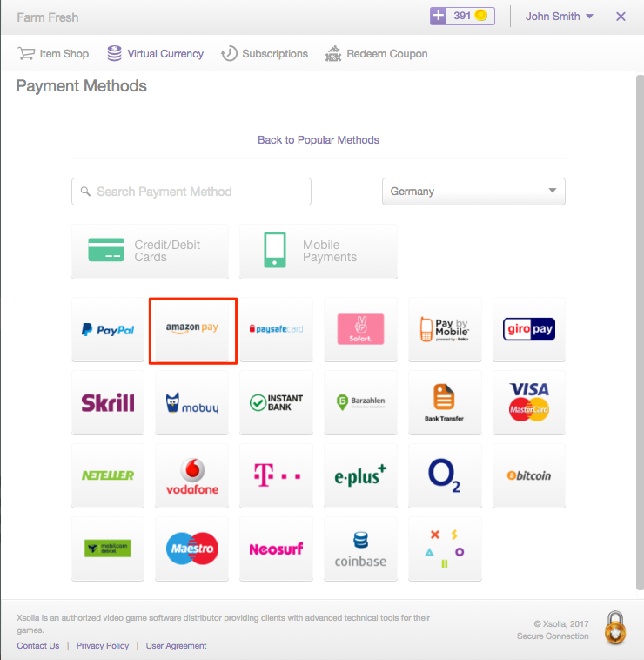
Task: Click the vertical scrollbar on right
Action: point(640,333)
